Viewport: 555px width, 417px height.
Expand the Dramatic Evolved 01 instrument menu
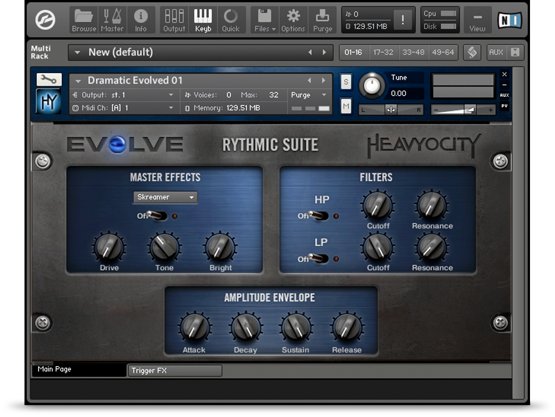click(x=78, y=81)
